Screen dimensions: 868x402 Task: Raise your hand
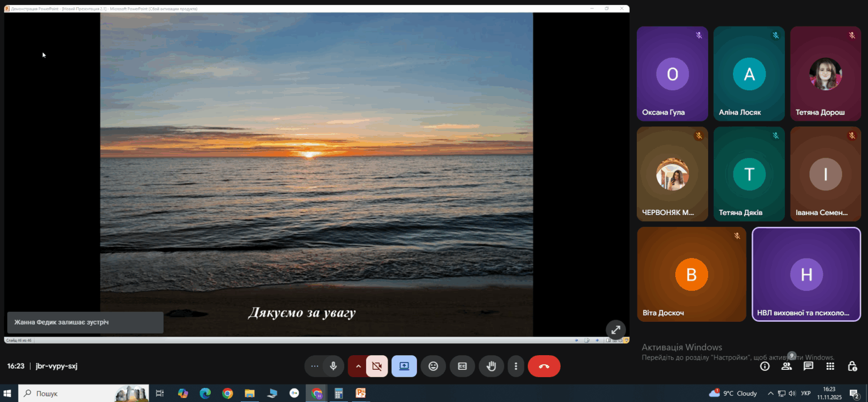pos(492,366)
